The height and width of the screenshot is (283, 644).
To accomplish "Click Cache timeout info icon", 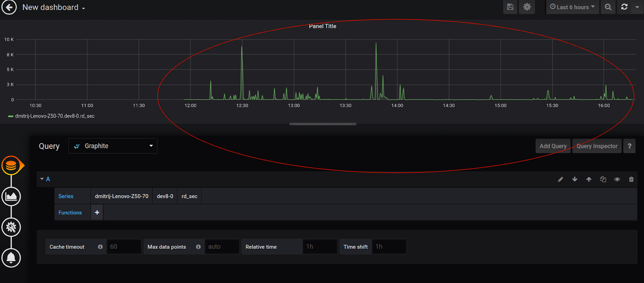I will coord(100,247).
